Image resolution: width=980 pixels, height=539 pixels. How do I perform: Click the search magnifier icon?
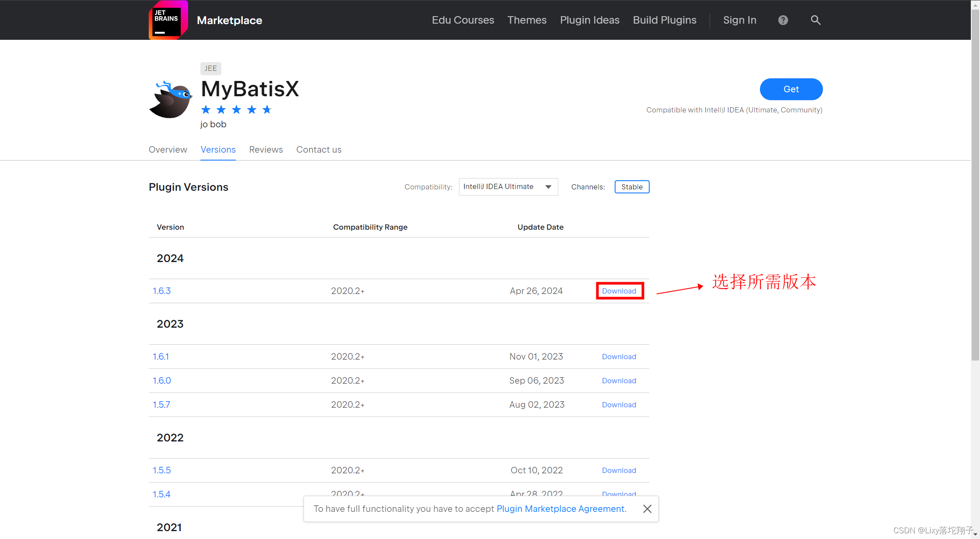(x=815, y=20)
